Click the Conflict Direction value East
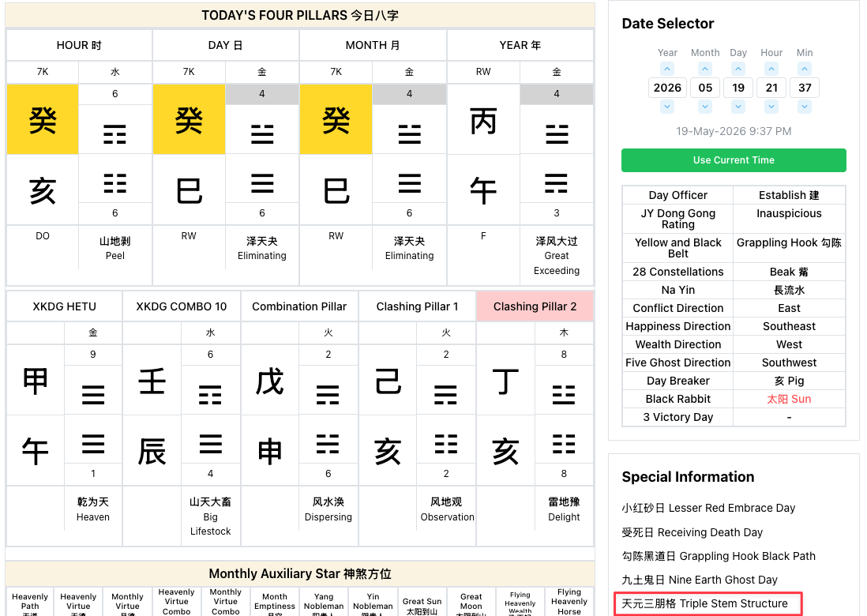867x616 pixels. tap(789, 308)
